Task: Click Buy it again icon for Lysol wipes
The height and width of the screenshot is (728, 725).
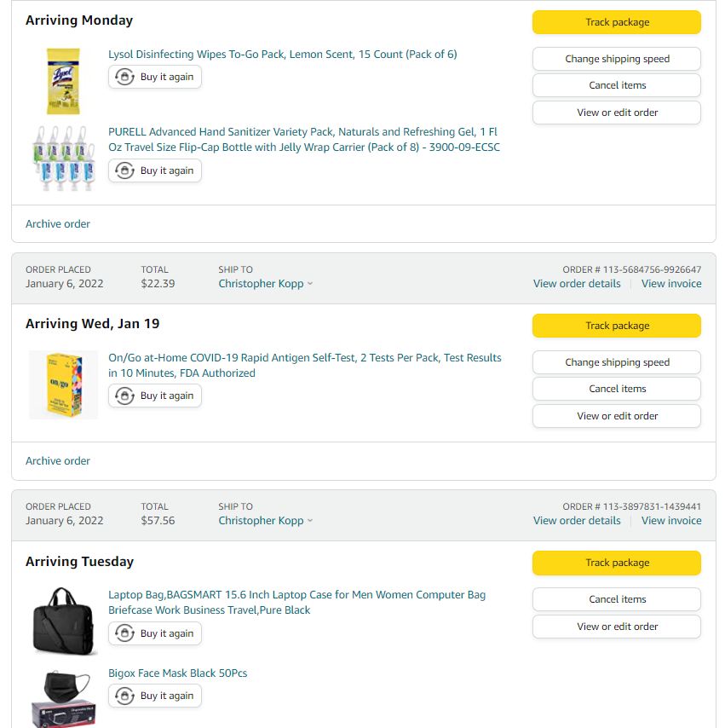Action: (125, 77)
